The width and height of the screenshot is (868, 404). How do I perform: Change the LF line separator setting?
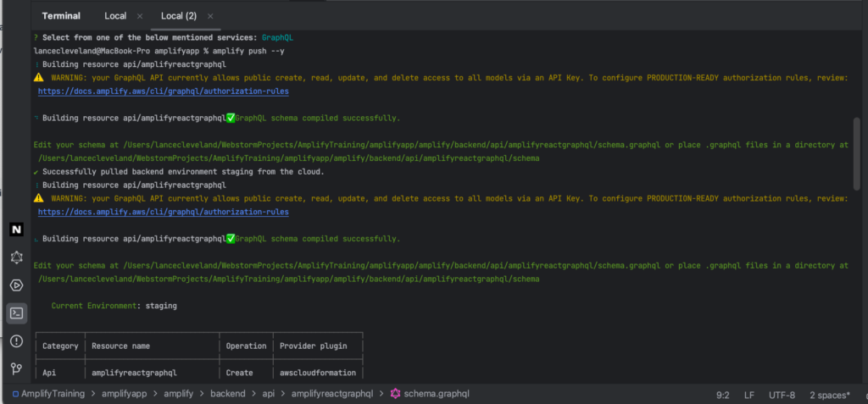[748, 395]
